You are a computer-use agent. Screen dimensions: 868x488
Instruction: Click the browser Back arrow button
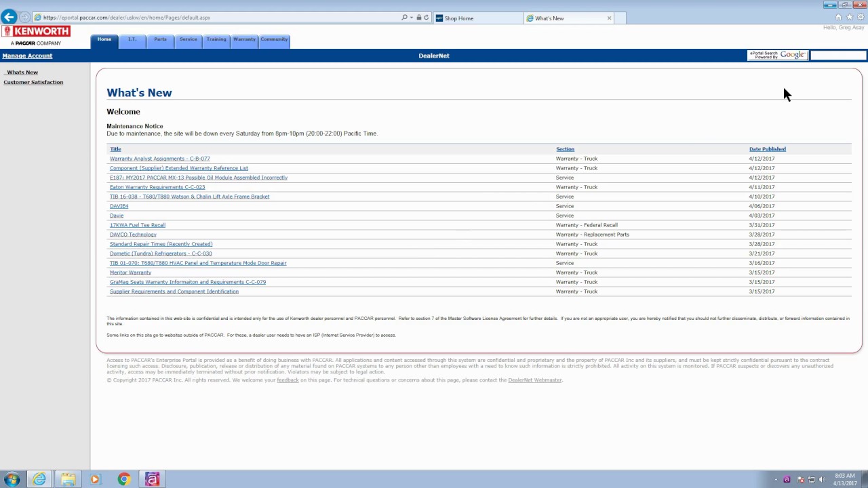pyautogui.click(x=9, y=18)
